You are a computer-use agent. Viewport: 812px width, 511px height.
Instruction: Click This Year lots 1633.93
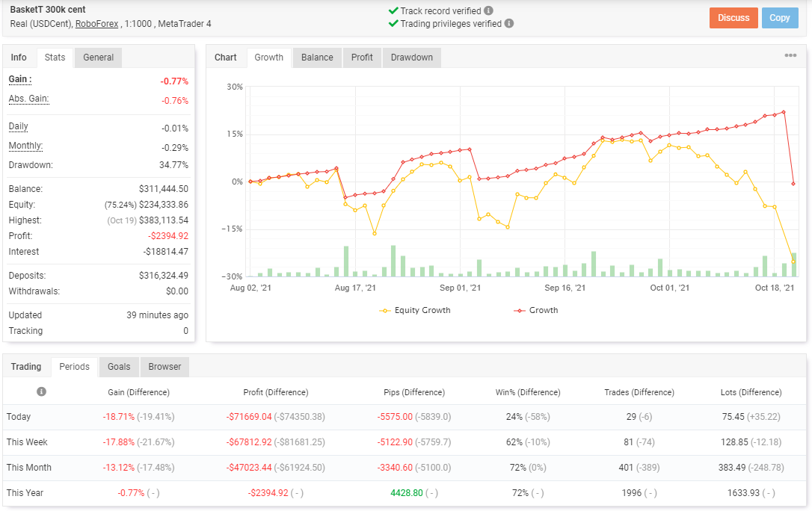744,493
